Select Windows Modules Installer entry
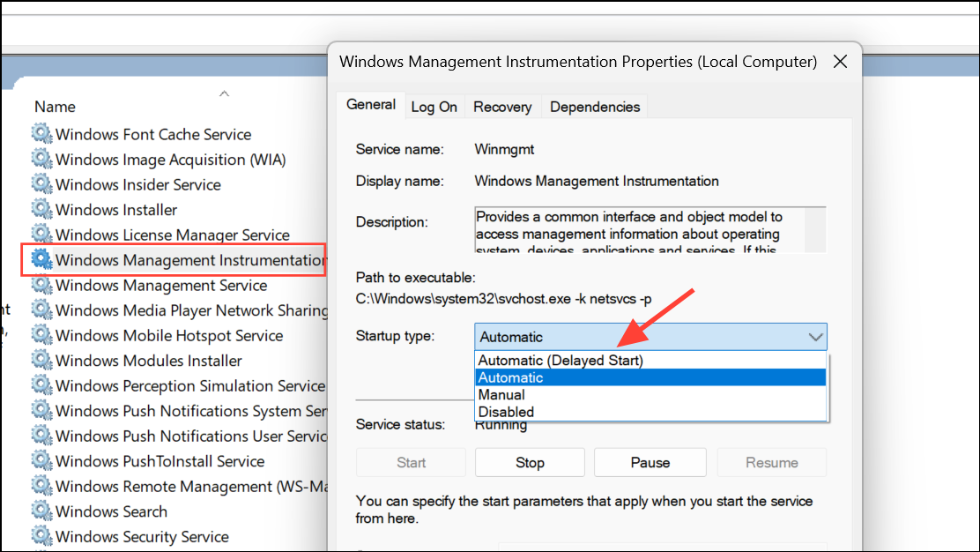 [149, 361]
